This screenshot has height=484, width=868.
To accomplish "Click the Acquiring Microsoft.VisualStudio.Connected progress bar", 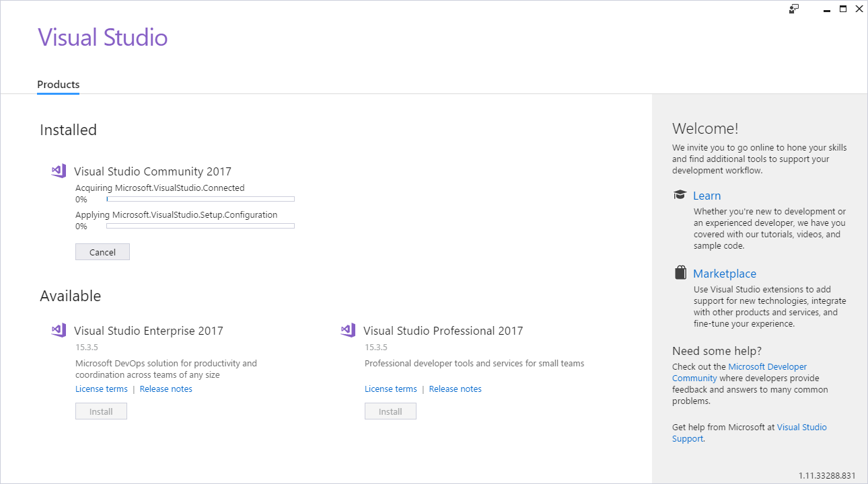I will coord(201,199).
